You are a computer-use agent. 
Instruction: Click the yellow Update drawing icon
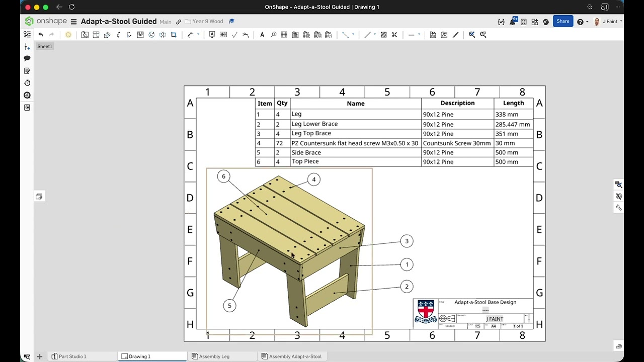[x=68, y=35]
